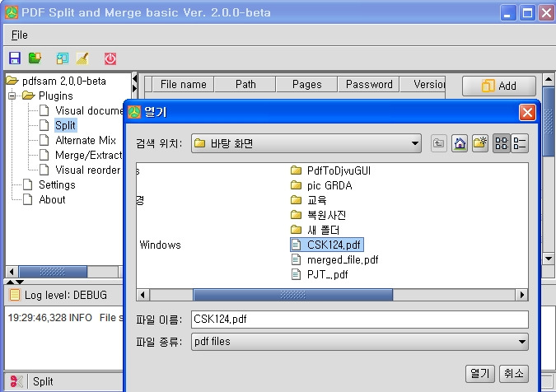Click the CSK124.pdf file icon

coord(296,245)
